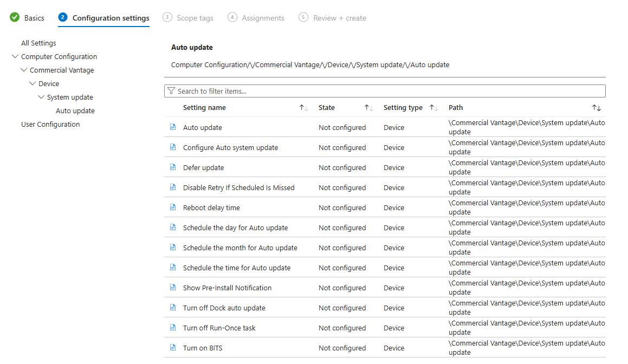Collapse the Commercial Vantage tree node chevron

tap(24, 70)
